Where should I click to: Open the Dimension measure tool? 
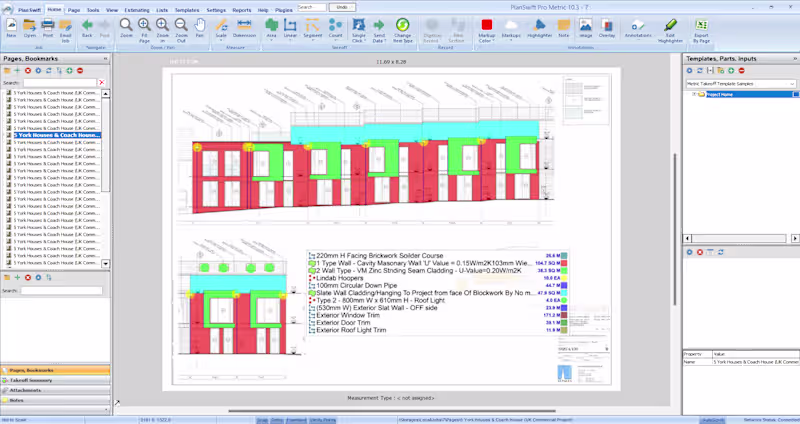coord(245,26)
